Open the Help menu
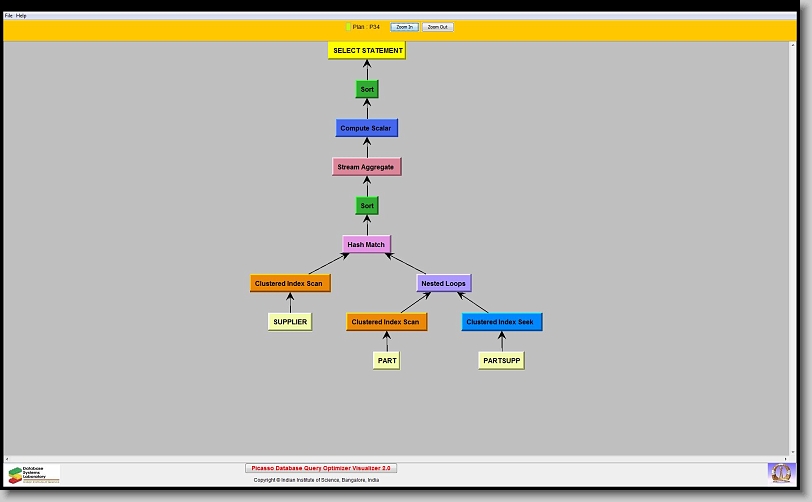 pyautogui.click(x=22, y=16)
